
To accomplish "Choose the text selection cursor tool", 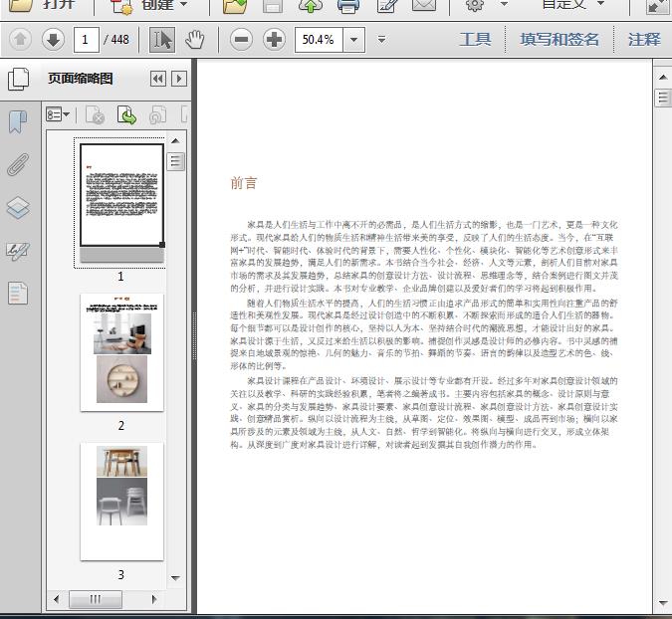I will 162,40.
